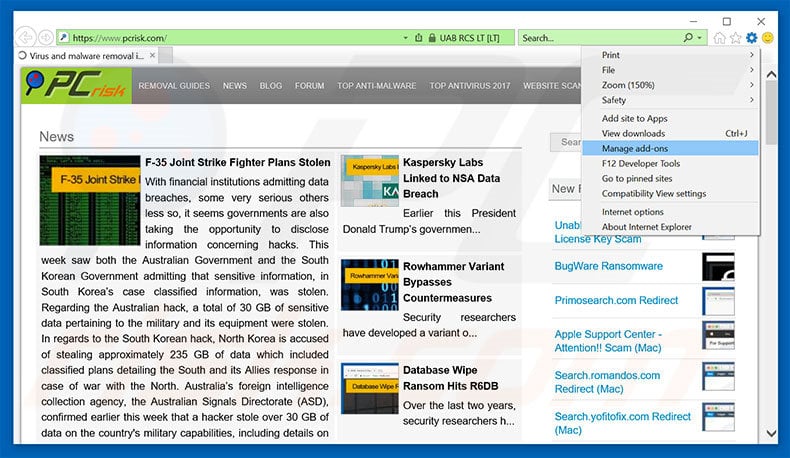Click the Kaspersky Labs article thumbnail
Image resolution: width=790 pixels, height=458 pixels.
(x=370, y=181)
